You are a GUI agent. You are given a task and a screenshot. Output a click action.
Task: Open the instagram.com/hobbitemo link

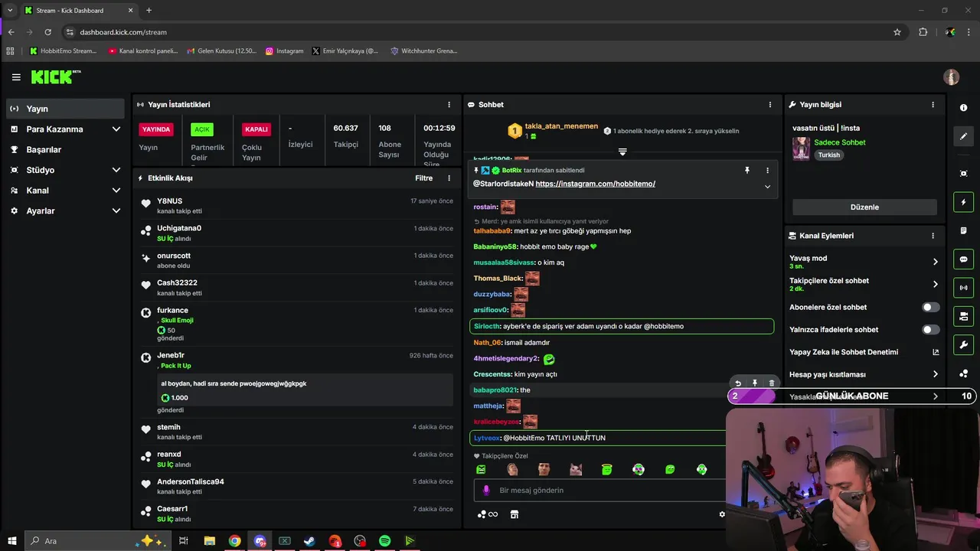click(595, 184)
